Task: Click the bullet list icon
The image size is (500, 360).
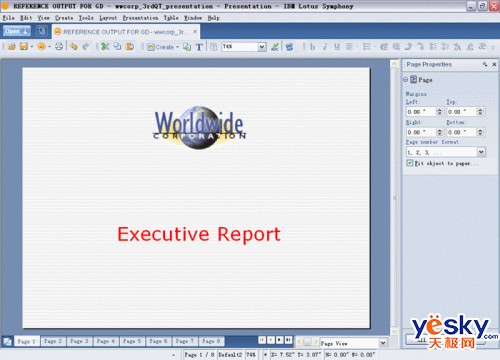Action: coord(367,47)
